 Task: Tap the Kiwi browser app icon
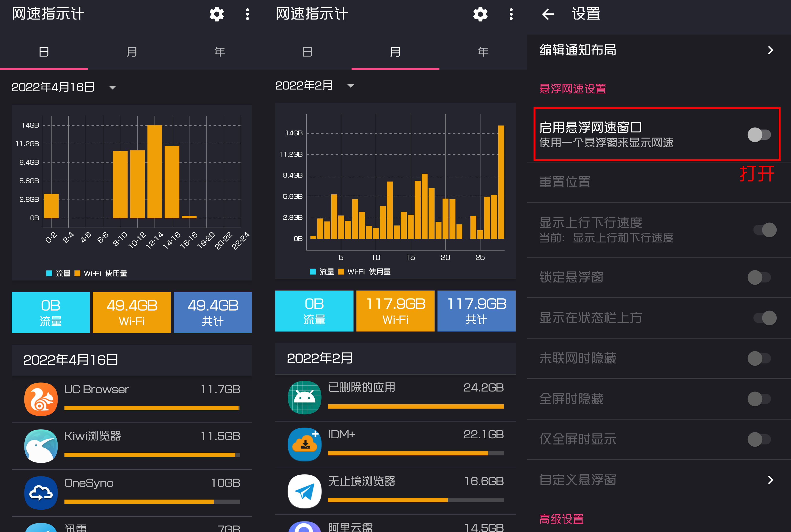(41, 446)
